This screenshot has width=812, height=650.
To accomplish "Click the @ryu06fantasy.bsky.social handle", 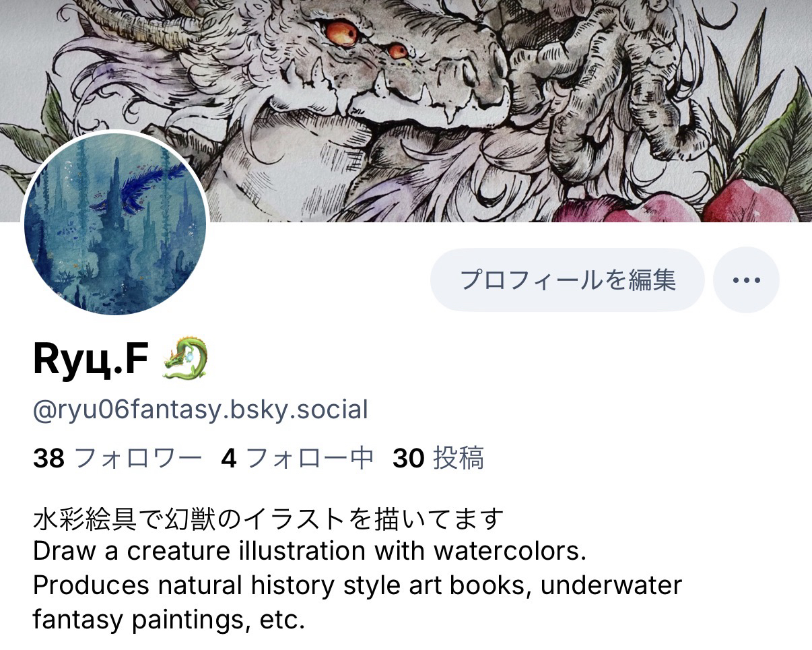I will (201, 410).
